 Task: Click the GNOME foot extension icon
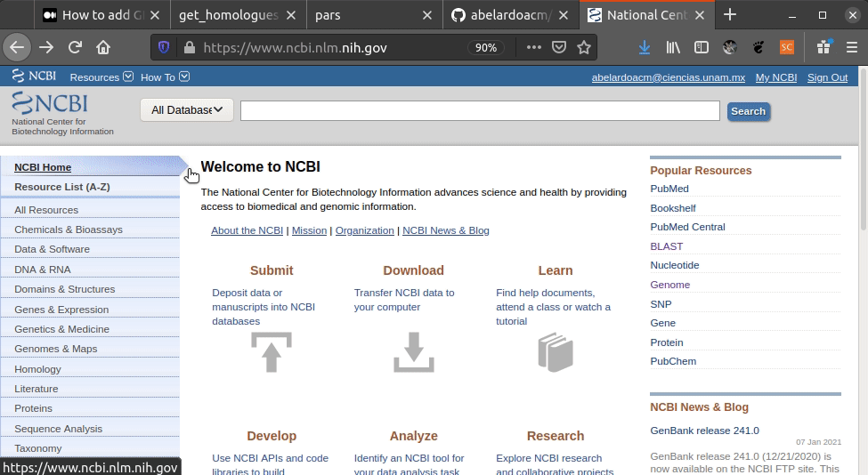[758, 47]
